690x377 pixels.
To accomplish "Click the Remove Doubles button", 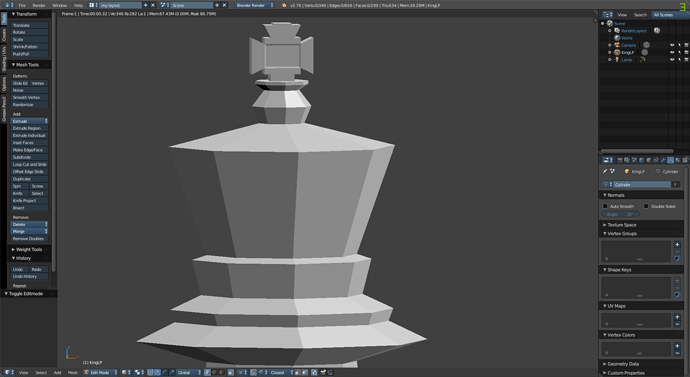I will click(29, 238).
